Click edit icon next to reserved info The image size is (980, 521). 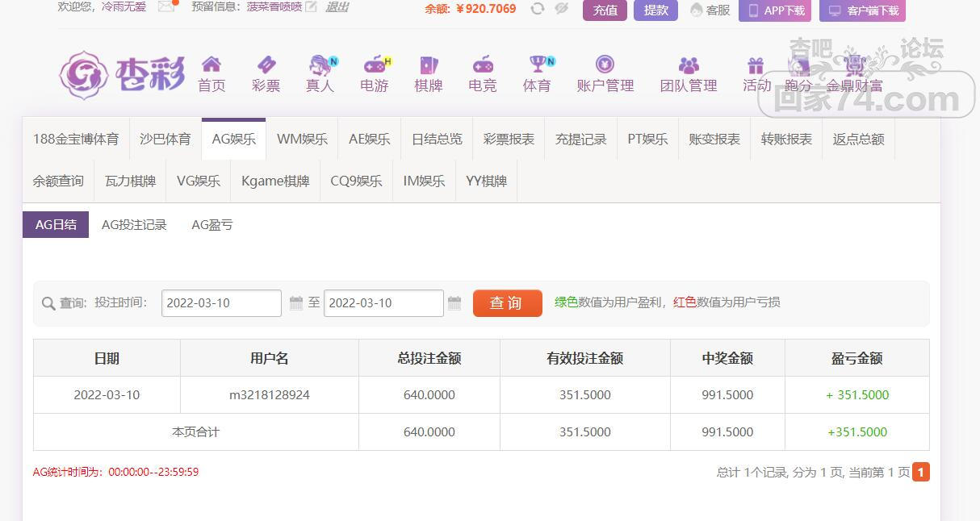[312, 7]
